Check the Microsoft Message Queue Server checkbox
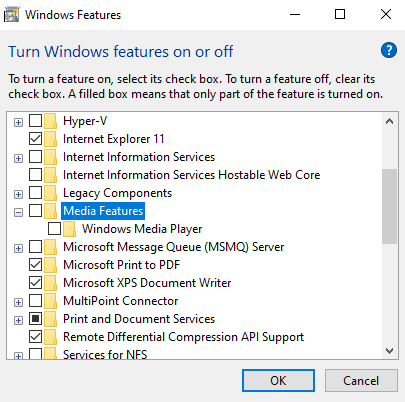The image size is (405, 402). [x=35, y=247]
